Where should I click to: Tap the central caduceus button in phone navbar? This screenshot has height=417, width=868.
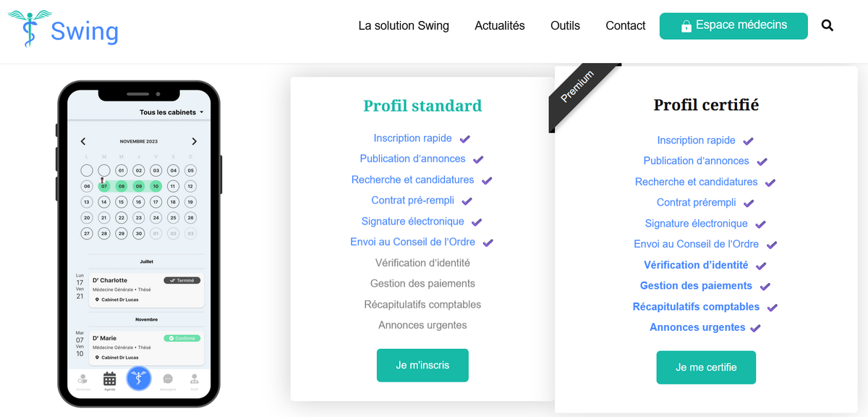click(x=139, y=379)
